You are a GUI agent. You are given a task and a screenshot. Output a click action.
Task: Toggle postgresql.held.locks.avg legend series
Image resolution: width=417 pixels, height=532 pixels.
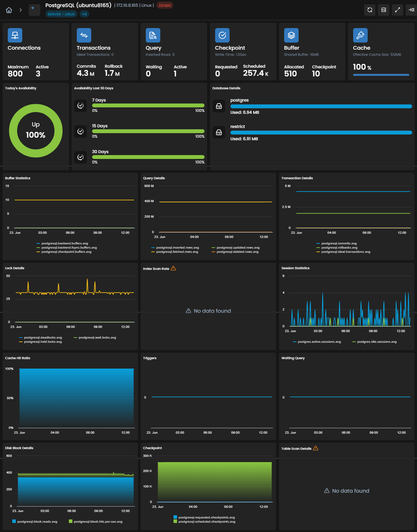40,342
